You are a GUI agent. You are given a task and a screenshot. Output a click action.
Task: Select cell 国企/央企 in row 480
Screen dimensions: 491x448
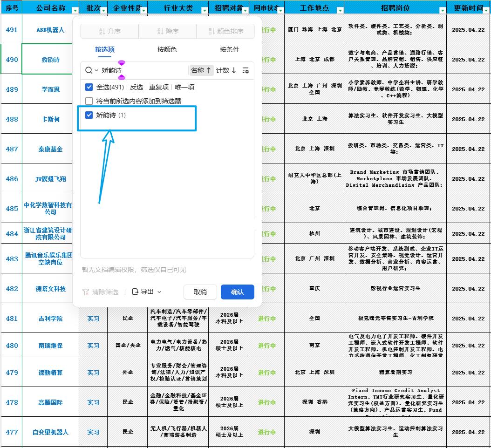[128, 345]
